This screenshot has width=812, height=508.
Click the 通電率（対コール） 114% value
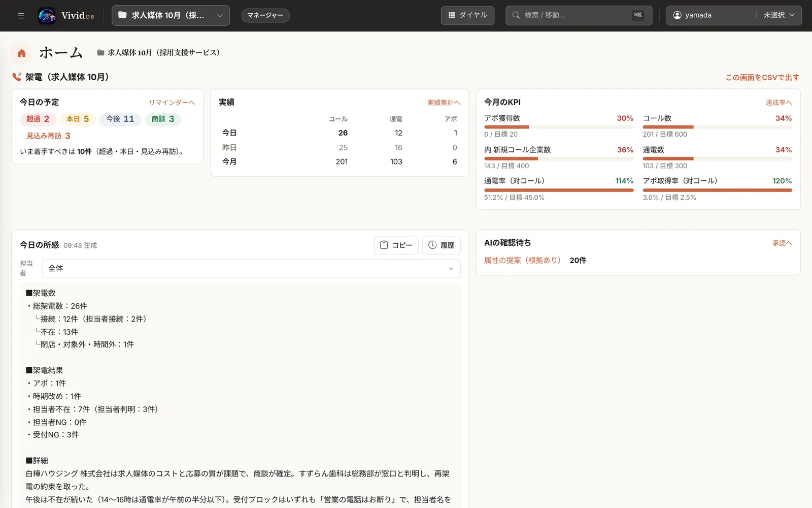click(x=624, y=181)
